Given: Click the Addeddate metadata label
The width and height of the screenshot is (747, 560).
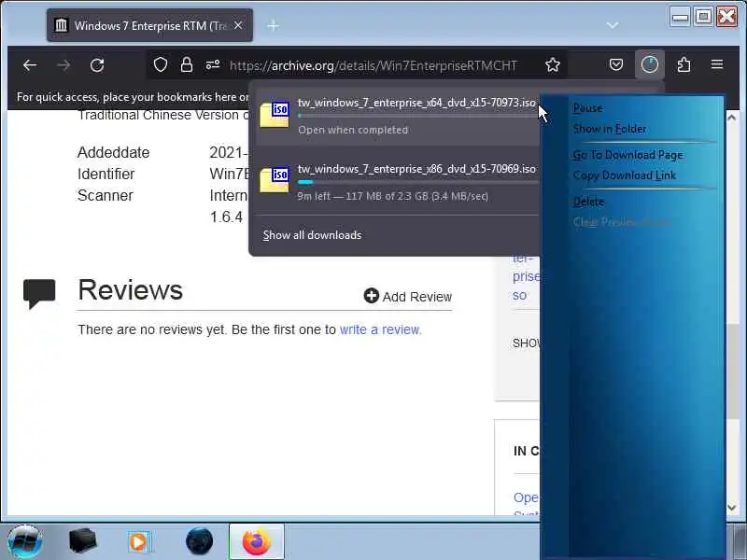Looking at the screenshot, I should tap(113, 152).
